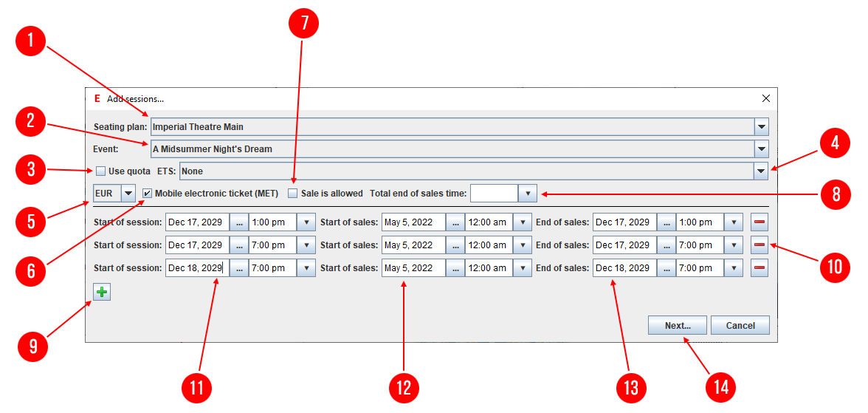This screenshot has height=413, width=868.
Task: Click the Dec 18, 2029 session date field
Action: pyautogui.click(x=198, y=268)
